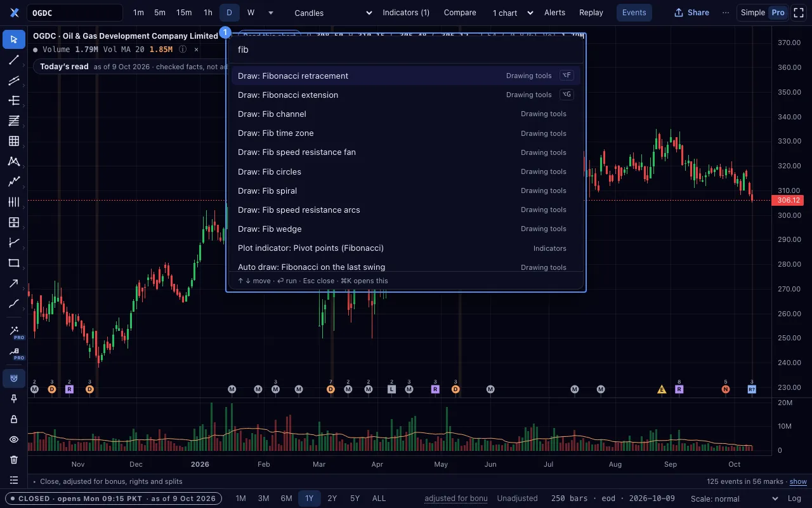Switch to Simple mode
Viewport: 812px width, 508px height.
point(753,13)
